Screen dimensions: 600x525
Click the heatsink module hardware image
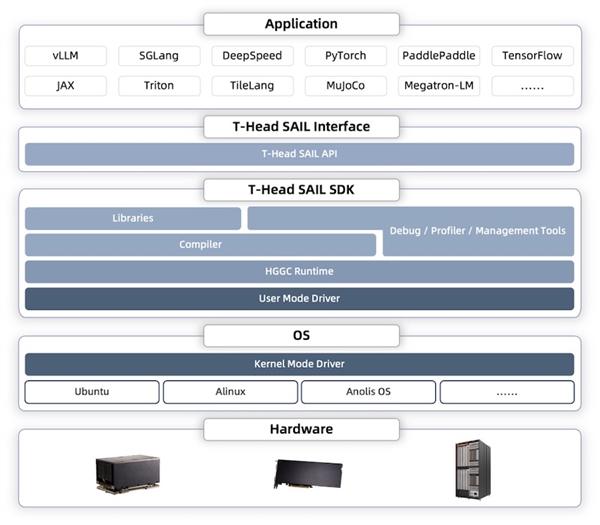(x=128, y=474)
